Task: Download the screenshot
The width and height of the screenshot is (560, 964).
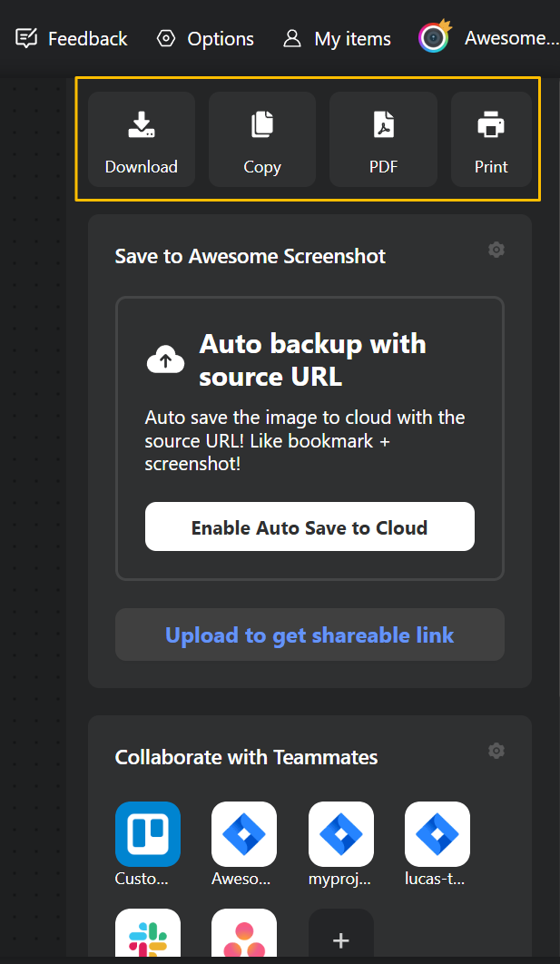Action: (141, 138)
